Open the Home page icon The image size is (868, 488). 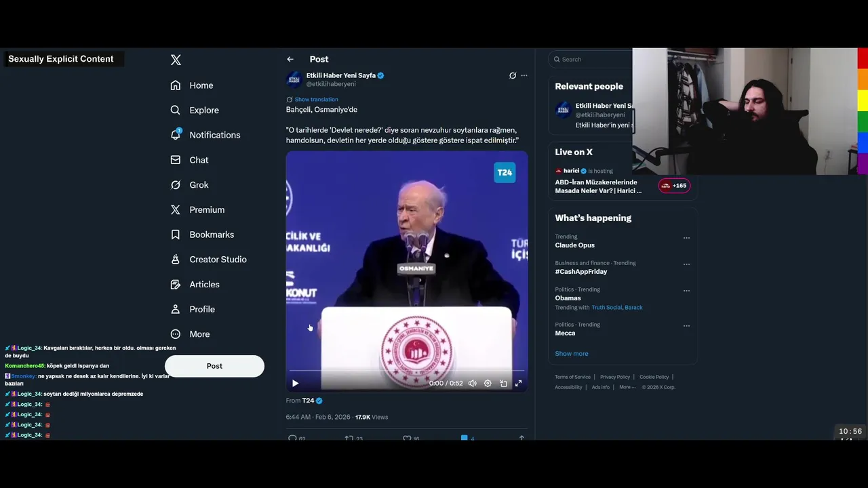[x=176, y=85]
